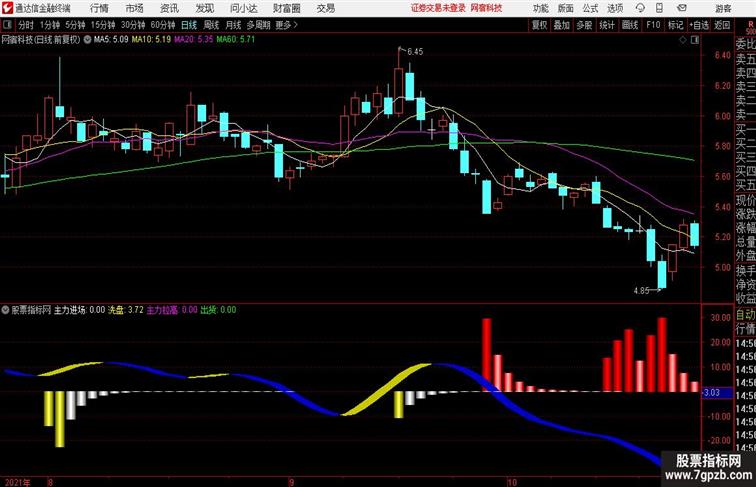Image resolution: width=756 pixels, height=487 pixels.
Task: Toggle the right info panel icon
Action: click(695, 40)
